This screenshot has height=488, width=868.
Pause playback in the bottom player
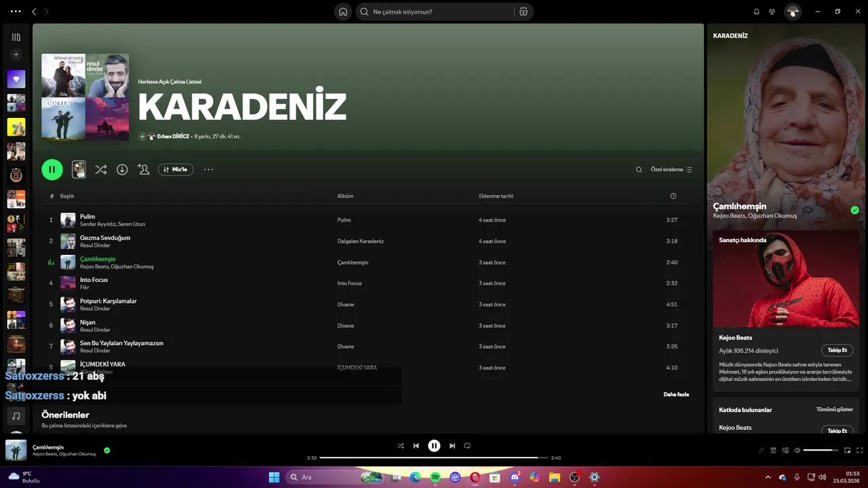[434, 446]
